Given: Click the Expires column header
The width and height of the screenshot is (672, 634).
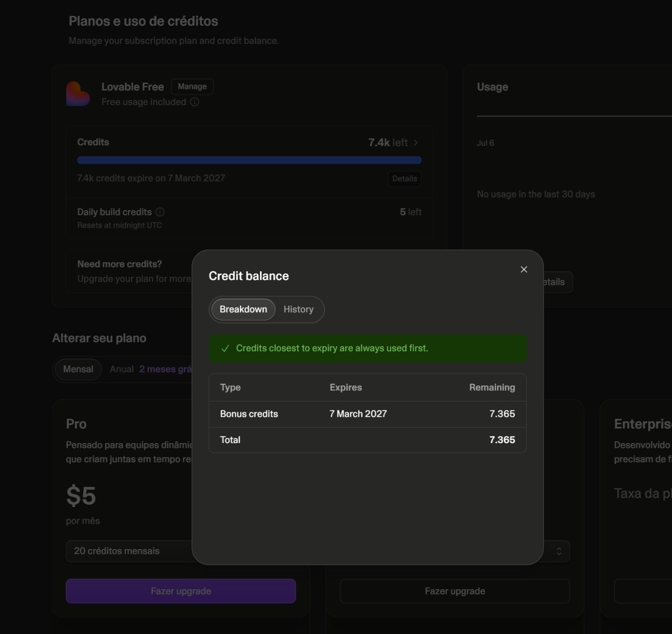Looking at the screenshot, I should point(345,387).
